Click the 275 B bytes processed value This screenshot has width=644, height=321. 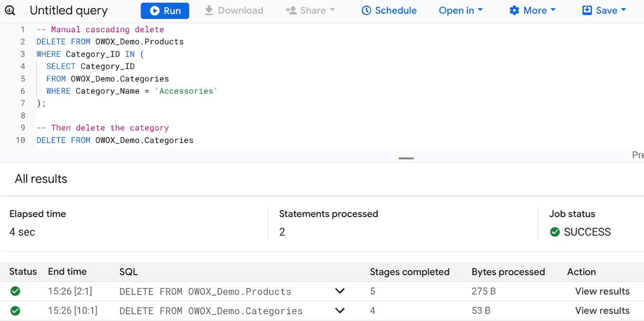pyautogui.click(x=484, y=291)
